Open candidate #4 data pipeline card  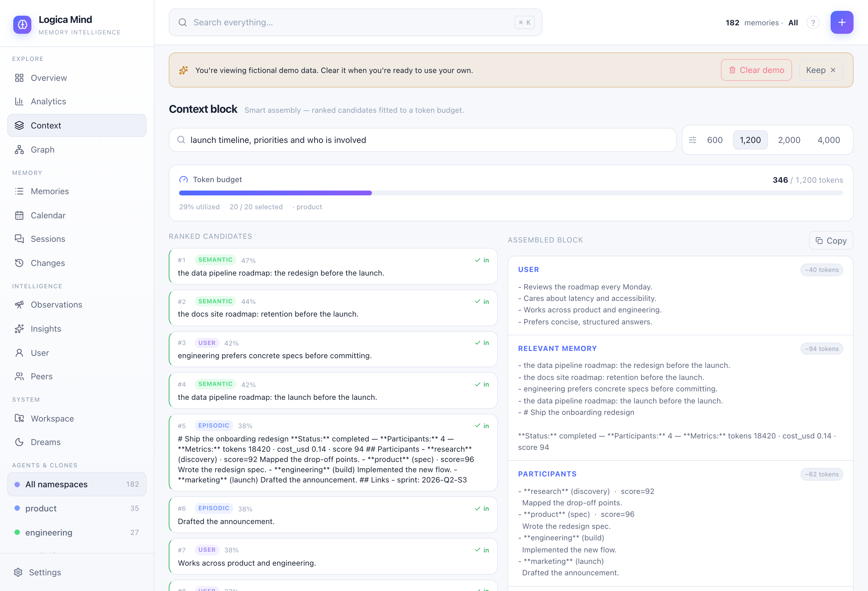[x=333, y=390]
